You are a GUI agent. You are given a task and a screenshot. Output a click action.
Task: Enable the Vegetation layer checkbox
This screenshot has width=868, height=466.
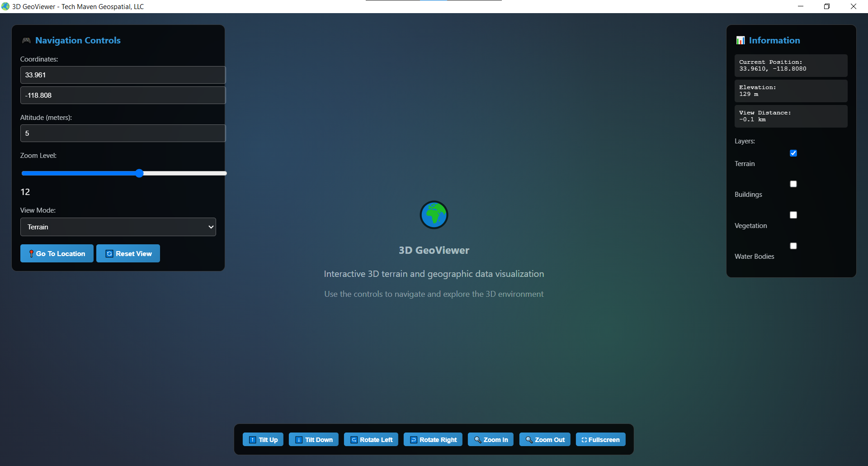tap(793, 215)
